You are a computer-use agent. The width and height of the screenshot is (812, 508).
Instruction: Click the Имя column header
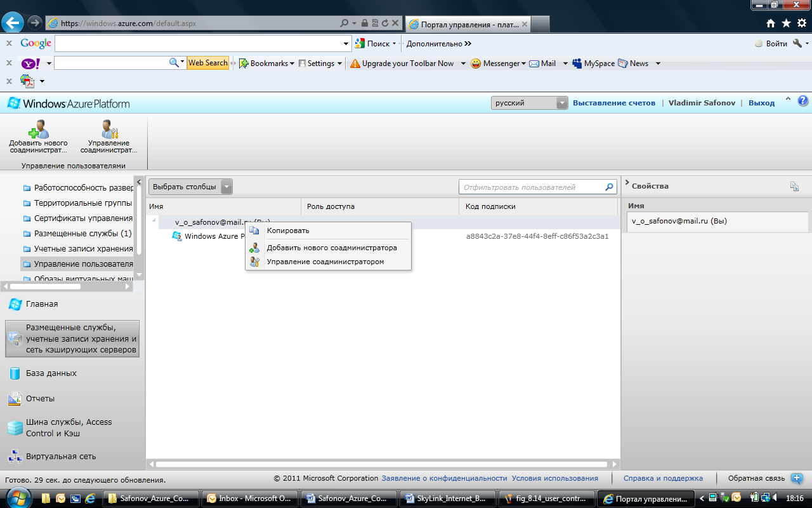pos(223,206)
